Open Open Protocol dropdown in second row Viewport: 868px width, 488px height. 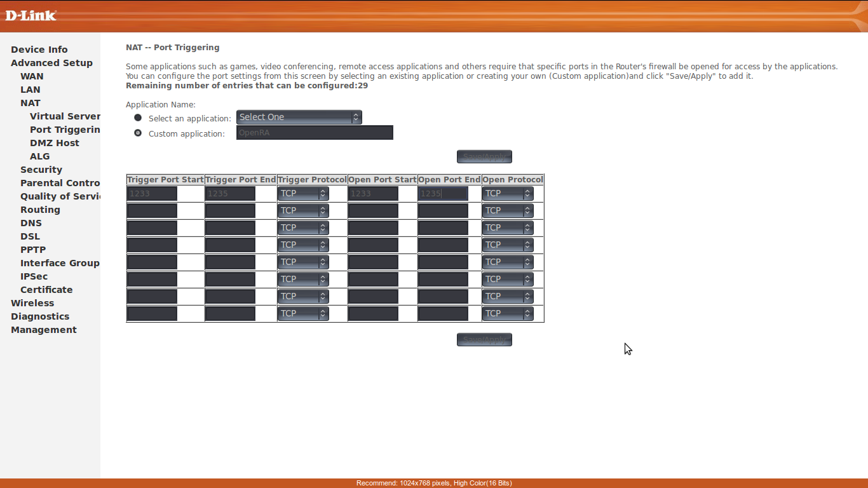coord(508,210)
